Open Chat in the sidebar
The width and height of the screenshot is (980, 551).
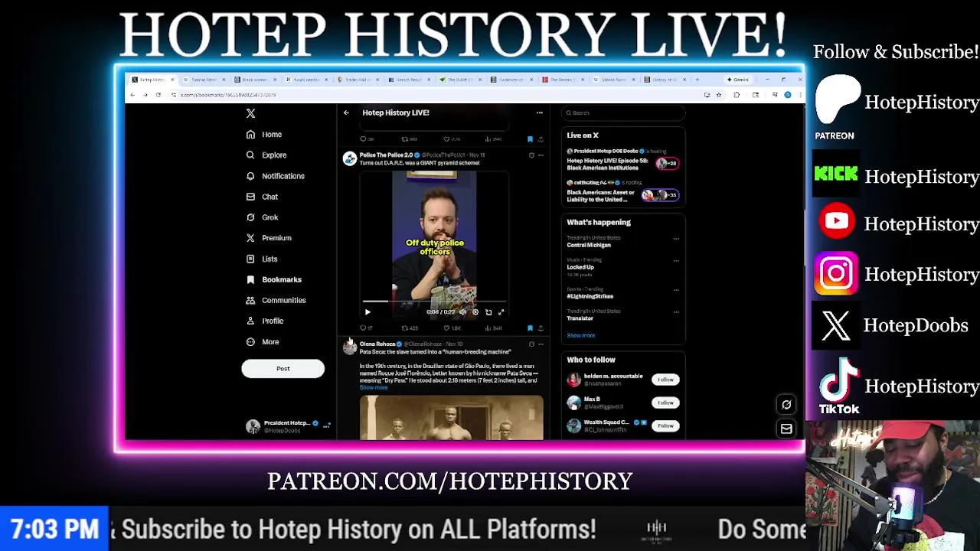pos(262,197)
